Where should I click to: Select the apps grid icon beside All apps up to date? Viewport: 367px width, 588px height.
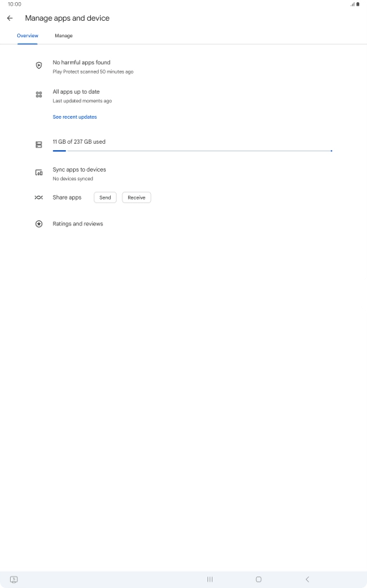click(x=39, y=94)
